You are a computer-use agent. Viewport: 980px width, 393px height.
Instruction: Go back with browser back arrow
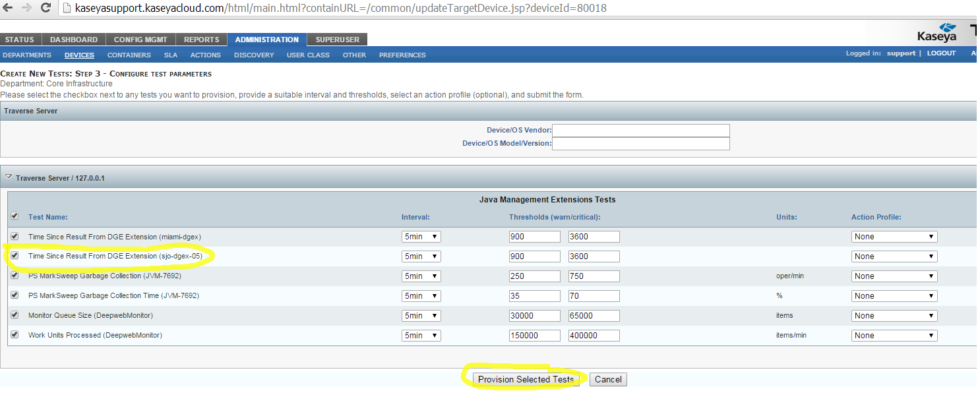(x=8, y=8)
